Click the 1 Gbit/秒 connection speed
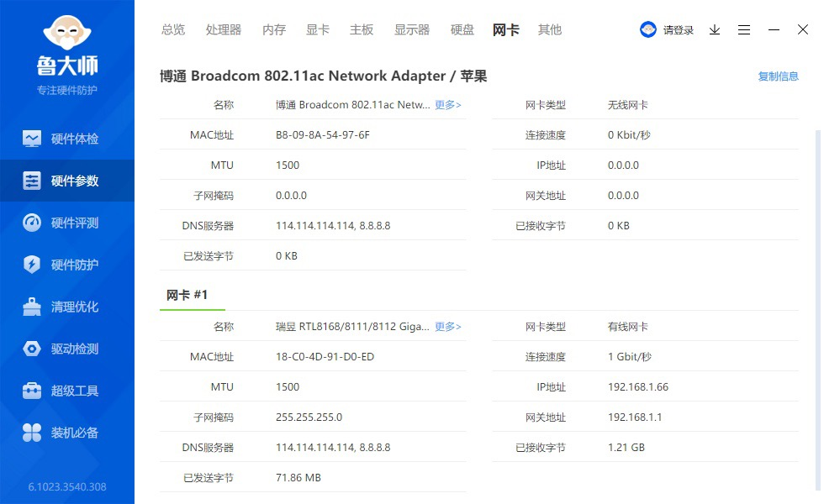Image resolution: width=824 pixels, height=504 pixels. (630, 357)
